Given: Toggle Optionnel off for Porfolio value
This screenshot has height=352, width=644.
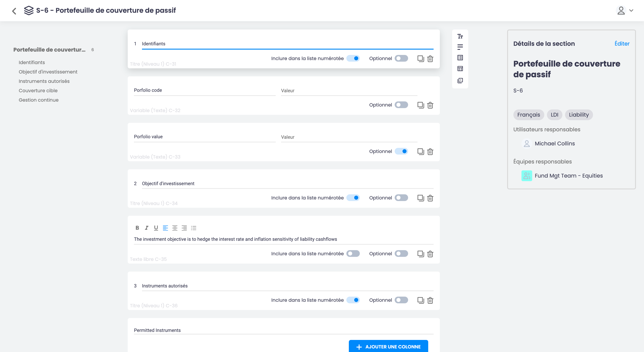Looking at the screenshot, I should (401, 151).
